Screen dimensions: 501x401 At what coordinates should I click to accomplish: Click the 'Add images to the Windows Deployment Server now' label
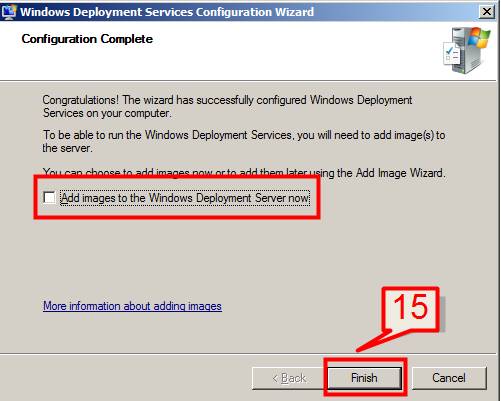[185, 198]
